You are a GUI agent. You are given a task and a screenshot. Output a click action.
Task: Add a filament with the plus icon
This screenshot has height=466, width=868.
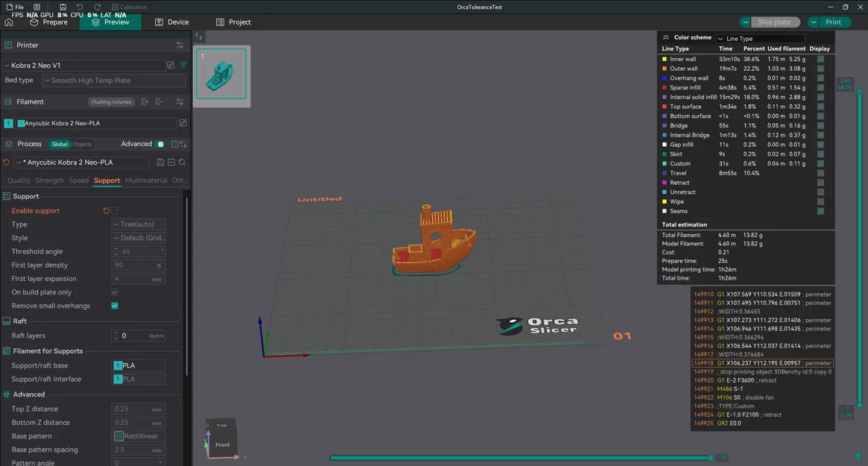(145, 101)
